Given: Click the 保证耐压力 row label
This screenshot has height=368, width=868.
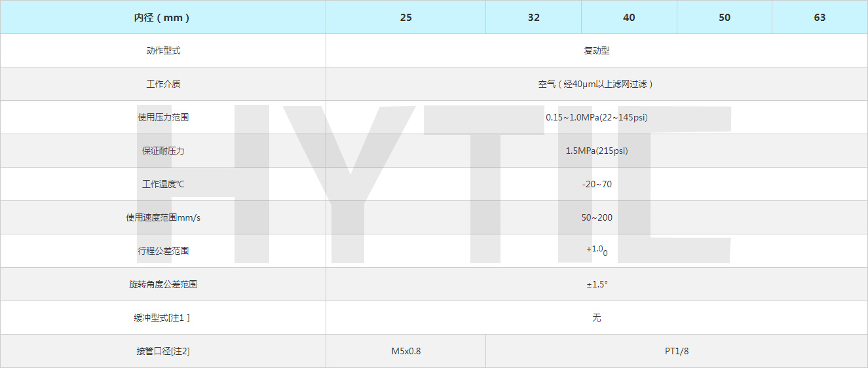Looking at the screenshot, I should coord(163,151).
